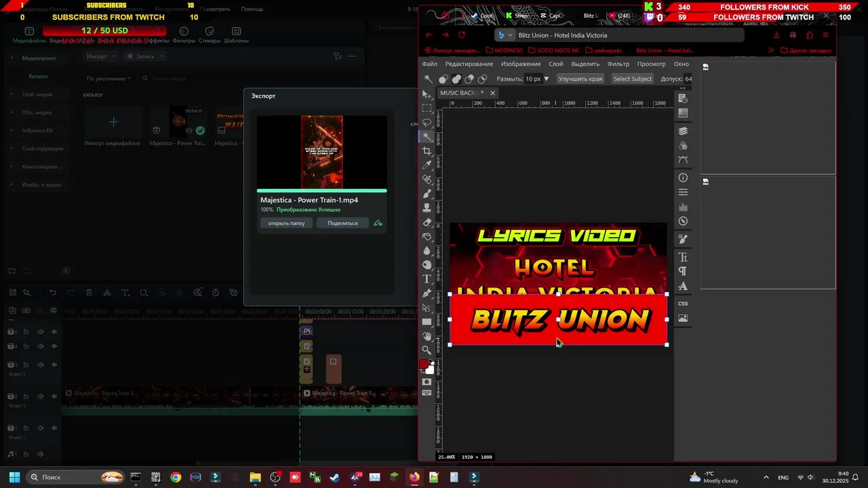Hide video track 4 with its eye icon

coord(54,346)
